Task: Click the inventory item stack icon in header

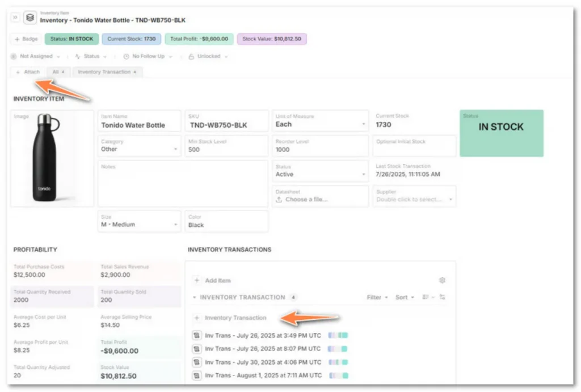Action: pyautogui.click(x=30, y=17)
